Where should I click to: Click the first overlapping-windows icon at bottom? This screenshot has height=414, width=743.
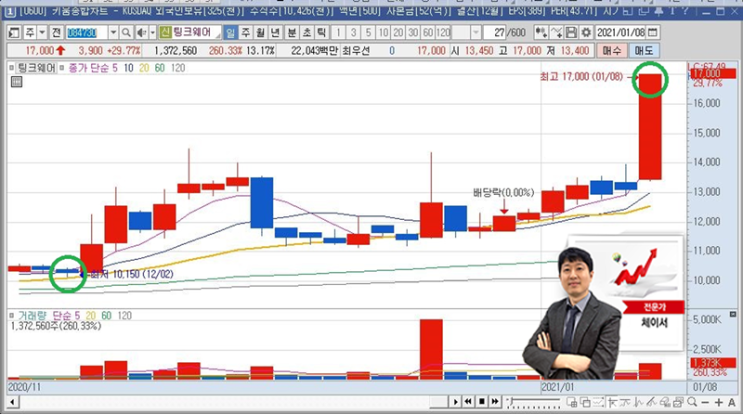click(572, 402)
